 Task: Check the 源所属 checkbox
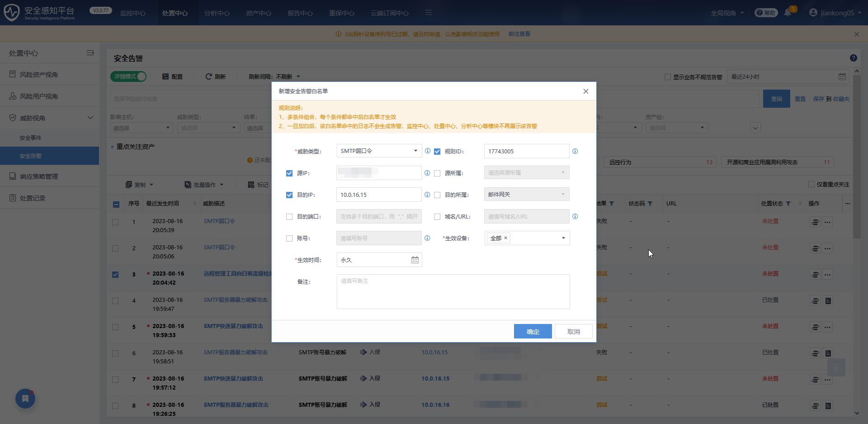pyautogui.click(x=437, y=173)
